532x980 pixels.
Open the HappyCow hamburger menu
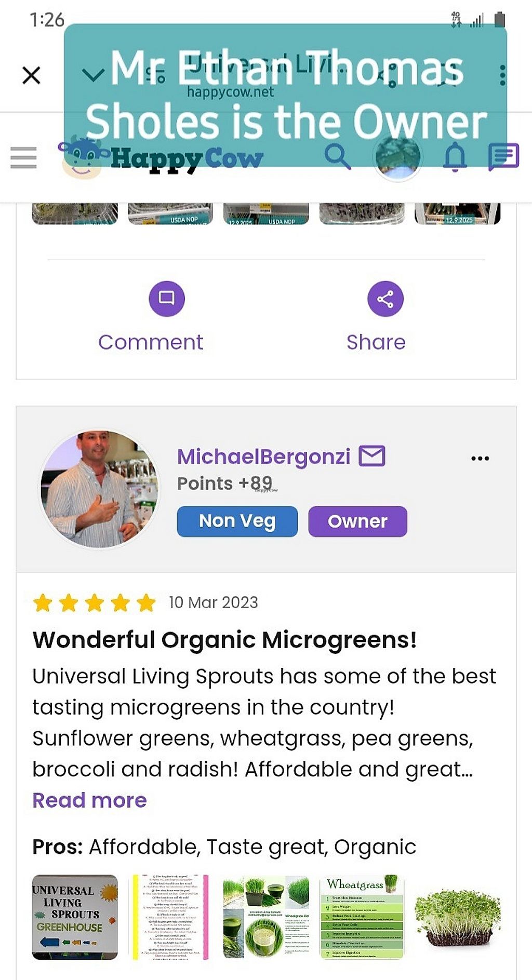[x=24, y=157]
